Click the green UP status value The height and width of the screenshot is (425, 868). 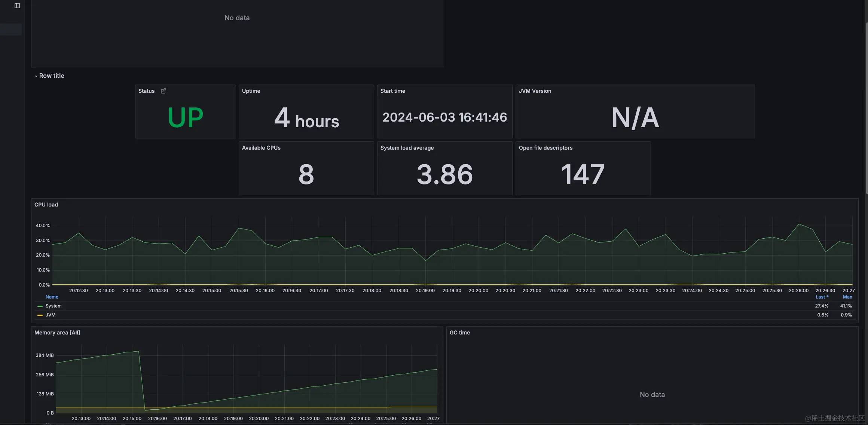185,117
